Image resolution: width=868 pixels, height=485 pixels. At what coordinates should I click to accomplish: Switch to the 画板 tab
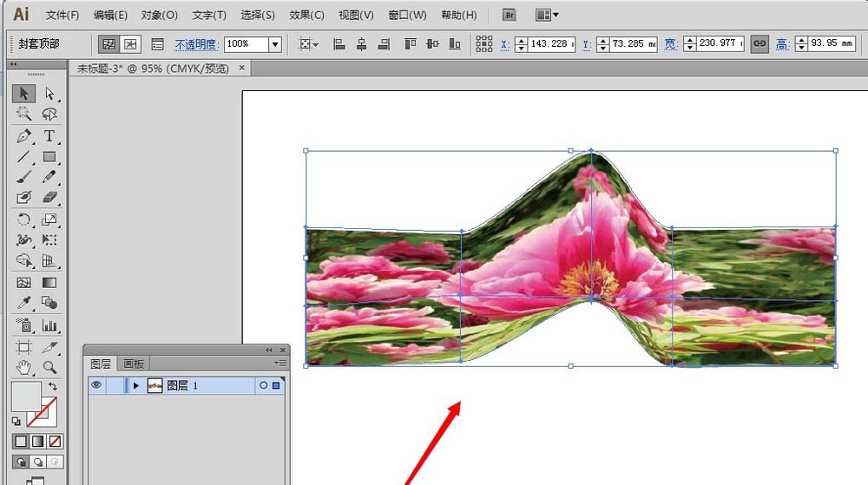(134, 364)
